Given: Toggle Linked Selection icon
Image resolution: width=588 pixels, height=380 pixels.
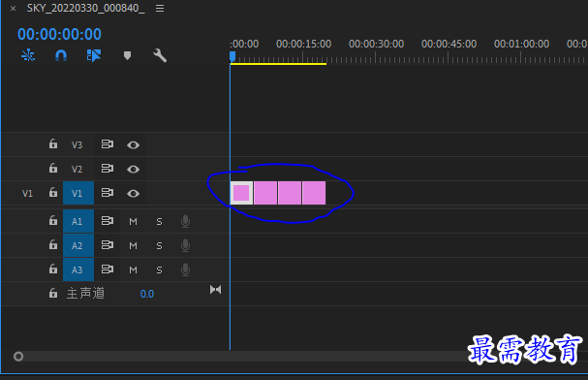Looking at the screenshot, I should (x=94, y=55).
